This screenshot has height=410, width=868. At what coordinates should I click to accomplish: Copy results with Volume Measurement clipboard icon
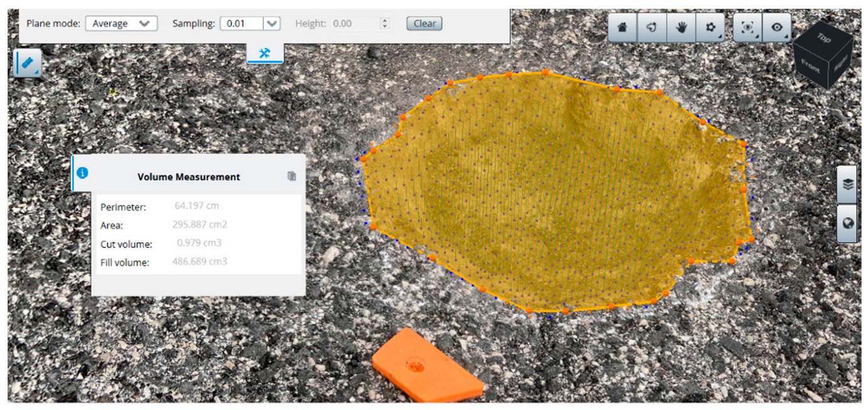pyautogui.click(x=291, y=177)
